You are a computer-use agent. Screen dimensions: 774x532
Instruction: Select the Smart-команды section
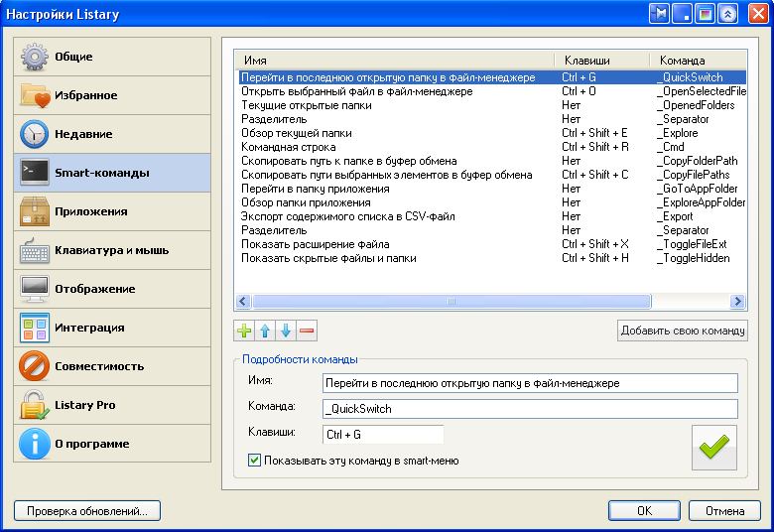[x=112, y=173]
